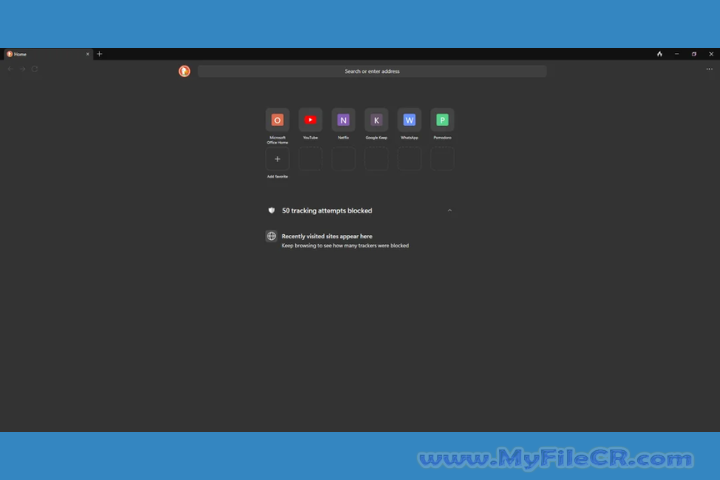Open the Microsoft Office Home favorite
The width and height of the screenshot is (720, 480).
point(277,120)
